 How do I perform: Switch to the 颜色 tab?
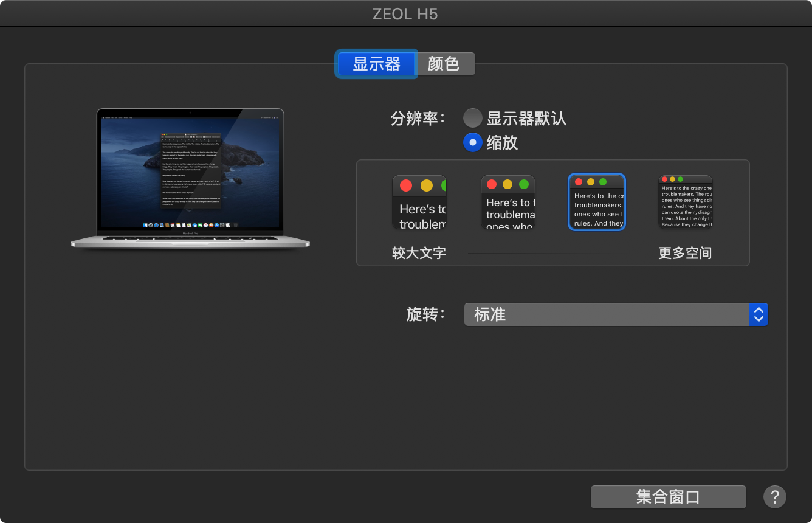(x=444, y=64)
